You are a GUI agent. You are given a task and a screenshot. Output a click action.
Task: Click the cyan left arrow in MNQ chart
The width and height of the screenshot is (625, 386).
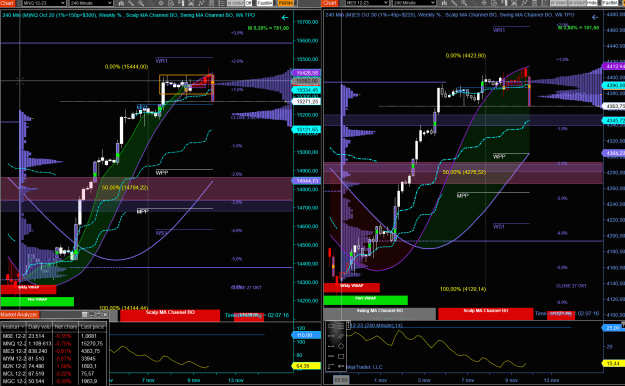(285, 18)
